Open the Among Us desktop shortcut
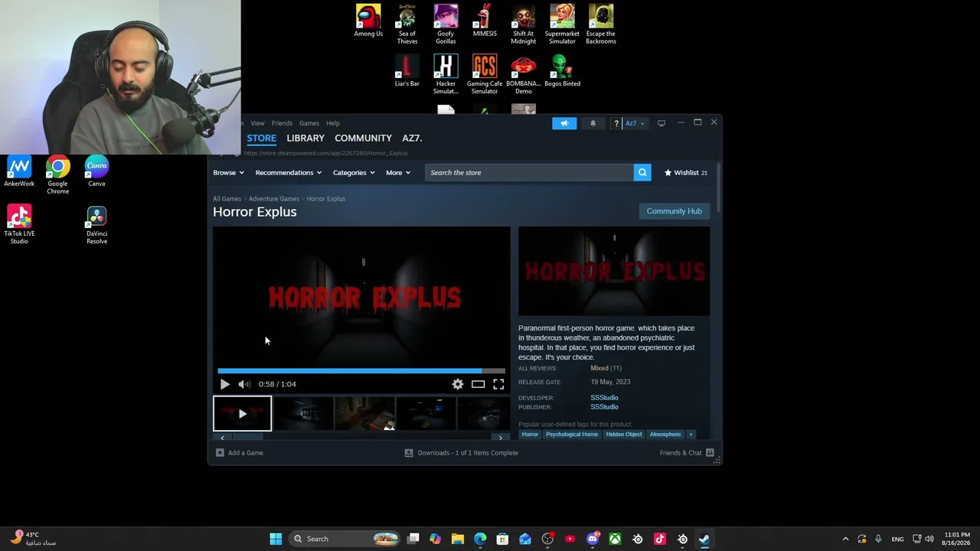The height and width of the screenshot is (551, 980). click(x=368, y=21)
